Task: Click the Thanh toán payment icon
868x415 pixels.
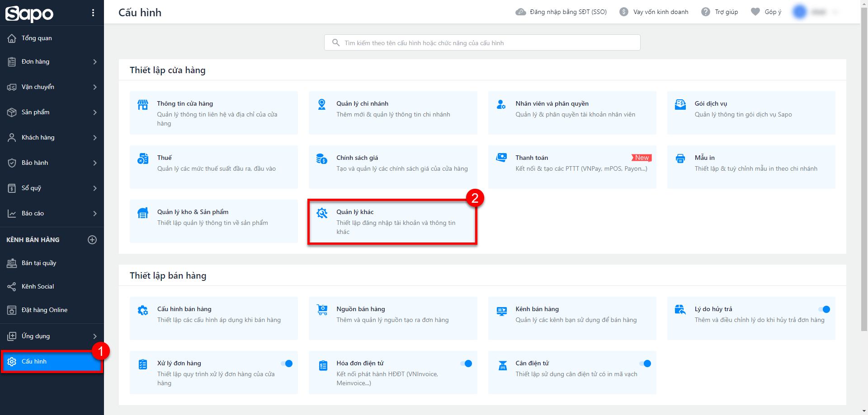Action: click(x=501, y=158)
